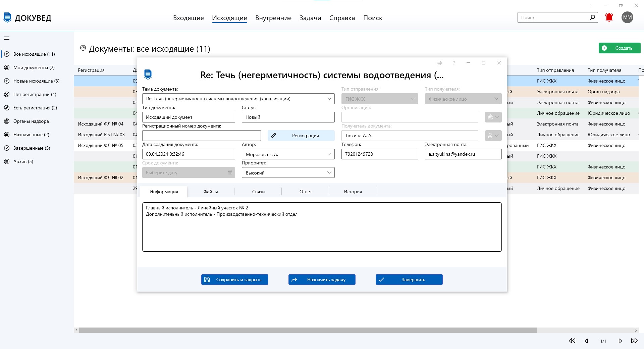Image resolution: width=644 pixels, height=349 pixels.
Task: Focus the Электронная почта field
Action: 463,154
